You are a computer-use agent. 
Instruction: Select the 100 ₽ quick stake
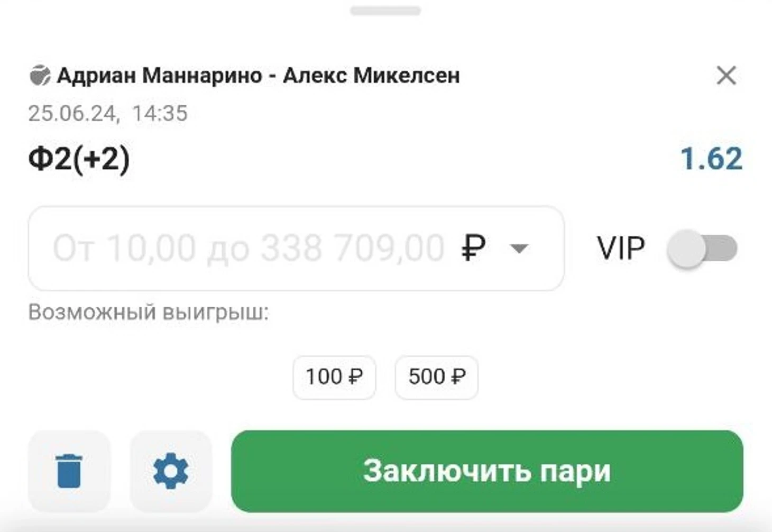click(x=334, y=377)
